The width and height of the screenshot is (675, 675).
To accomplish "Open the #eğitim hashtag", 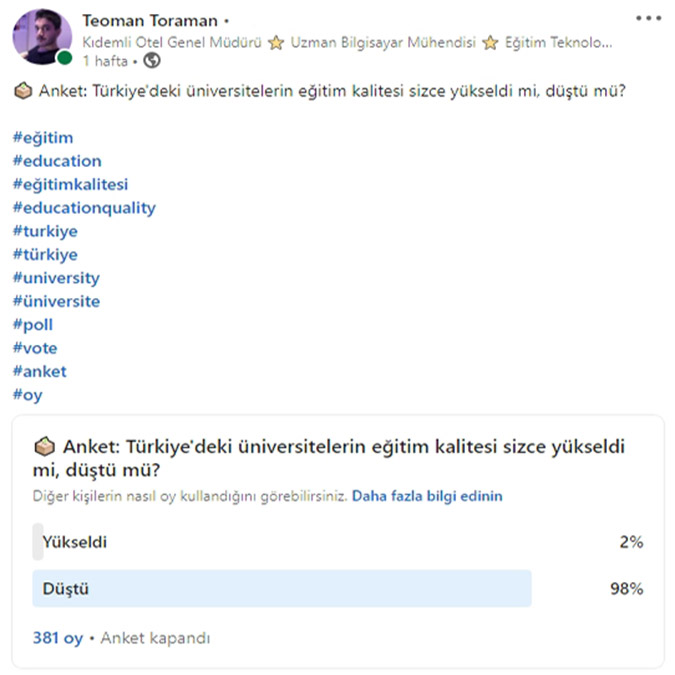I will (x=43, y=138).
